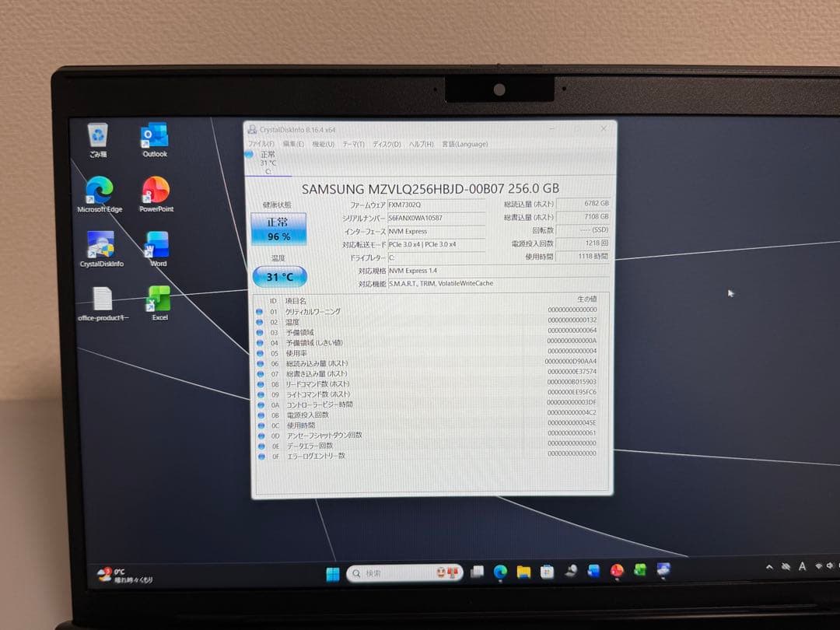Click the blue dot beside クリティカルワーニング

coord(261,310)
